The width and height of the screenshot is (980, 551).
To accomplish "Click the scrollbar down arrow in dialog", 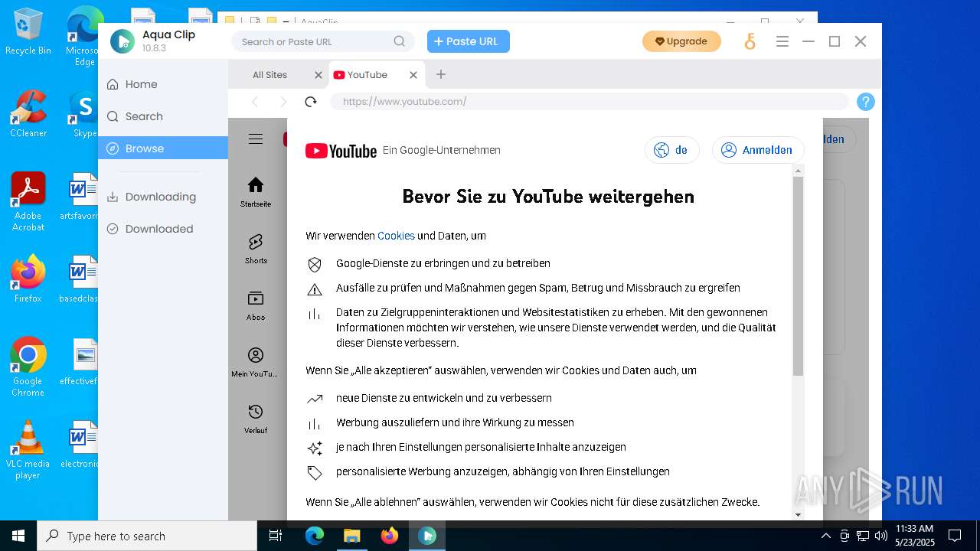I will [x=798, y=515].
